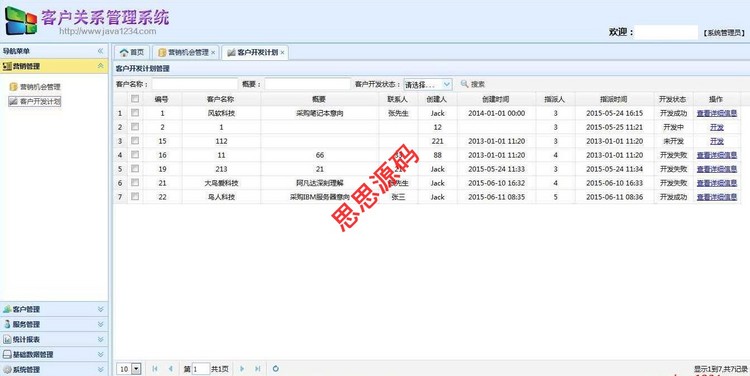Click the 采购笔记本意向 cell
The height and width of the screenshot is (376, 750).
pos(320,113)
